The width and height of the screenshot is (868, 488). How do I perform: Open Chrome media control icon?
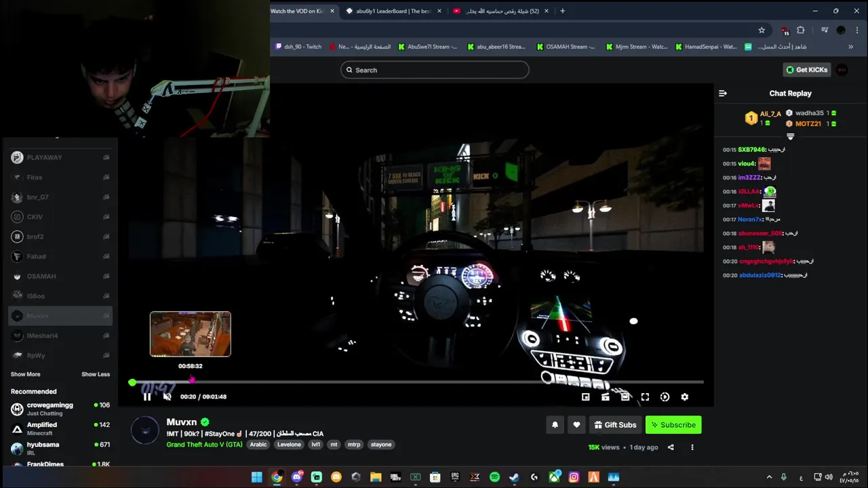click(x=825, y=30)
